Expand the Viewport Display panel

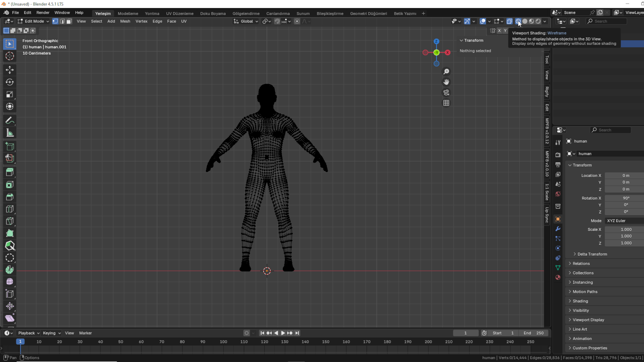tap(588, 320)
